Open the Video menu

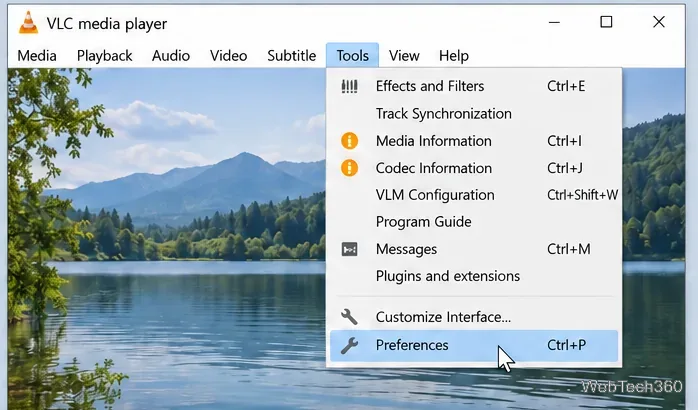(x=228, y=56)
